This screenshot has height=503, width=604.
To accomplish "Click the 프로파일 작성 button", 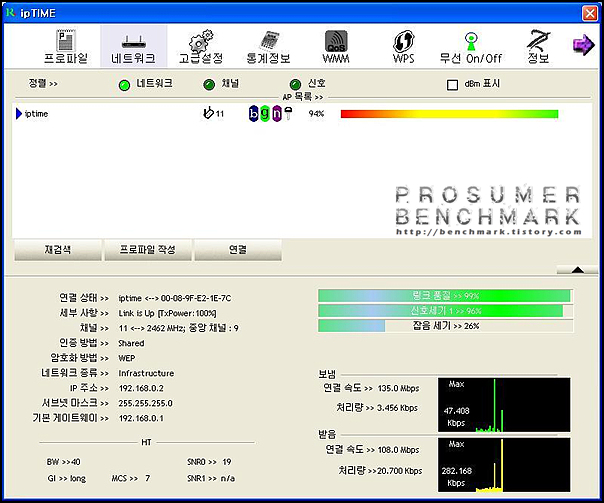I will click(148, 250).
